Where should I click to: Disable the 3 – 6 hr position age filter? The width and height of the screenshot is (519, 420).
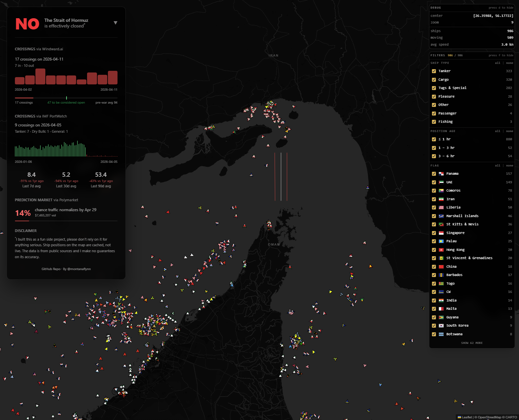point(434,156)
